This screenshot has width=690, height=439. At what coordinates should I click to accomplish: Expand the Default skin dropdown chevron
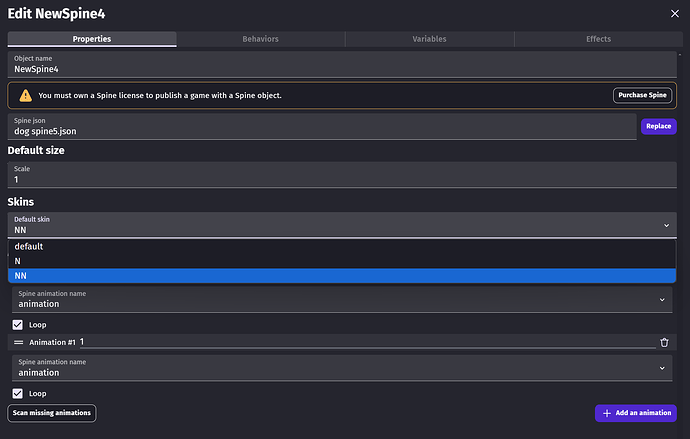click(x=666, y=225)
